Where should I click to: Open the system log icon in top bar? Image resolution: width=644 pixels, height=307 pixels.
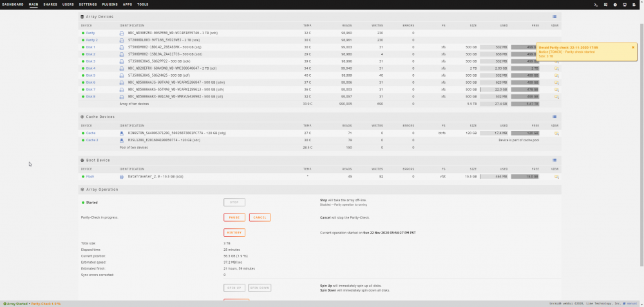pyautogui.click(x=634, y=5)
